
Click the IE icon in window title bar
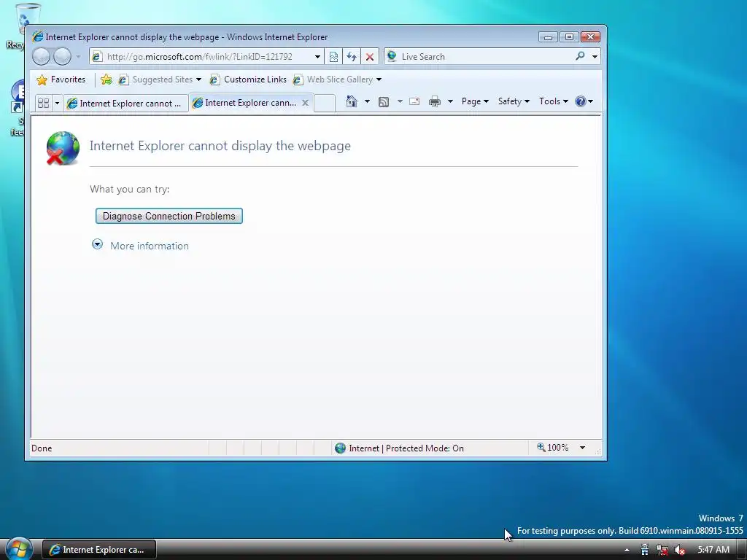pyautogui.click(x=38, y=36)
